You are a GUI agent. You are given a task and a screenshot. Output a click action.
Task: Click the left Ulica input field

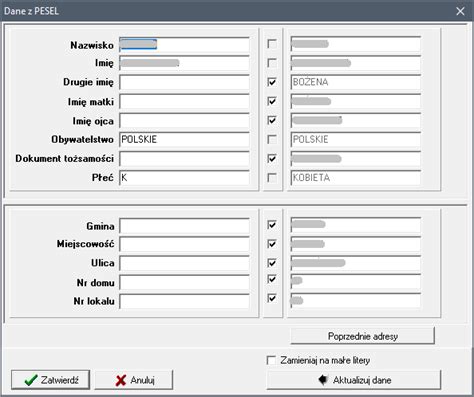[x=184, y=263]
